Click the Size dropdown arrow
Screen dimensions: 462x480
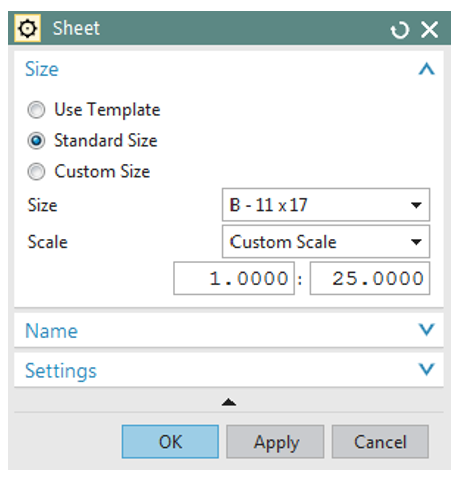coord(416,205)
